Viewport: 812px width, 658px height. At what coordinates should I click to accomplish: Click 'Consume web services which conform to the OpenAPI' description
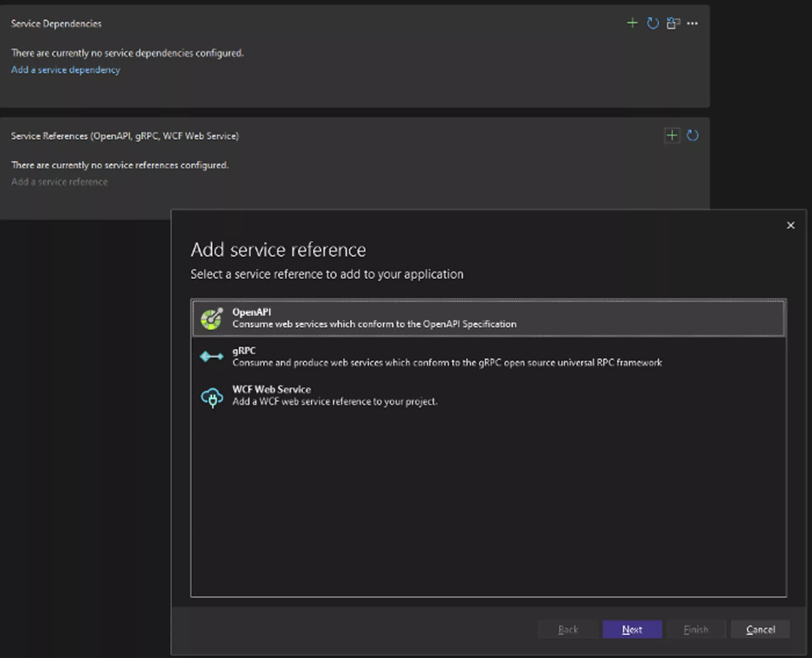pyautogui.click(x=374, y=324)
